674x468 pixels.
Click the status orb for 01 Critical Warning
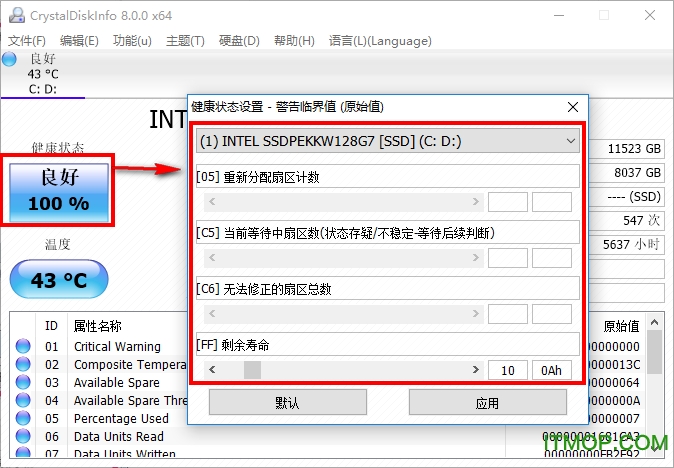(23, 346)
